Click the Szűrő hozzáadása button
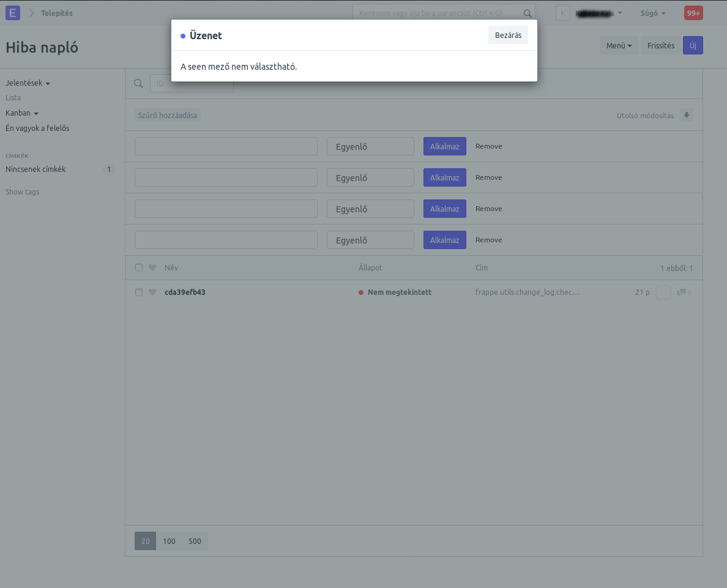 168,116
